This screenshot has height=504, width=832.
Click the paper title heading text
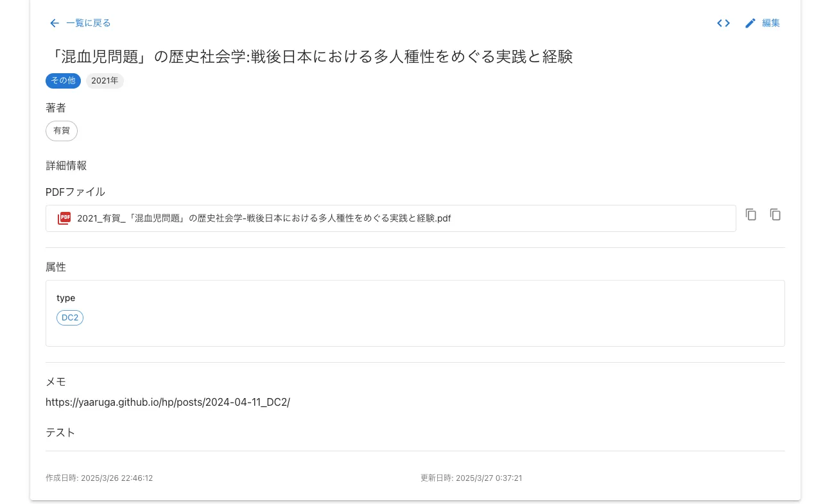309,56
